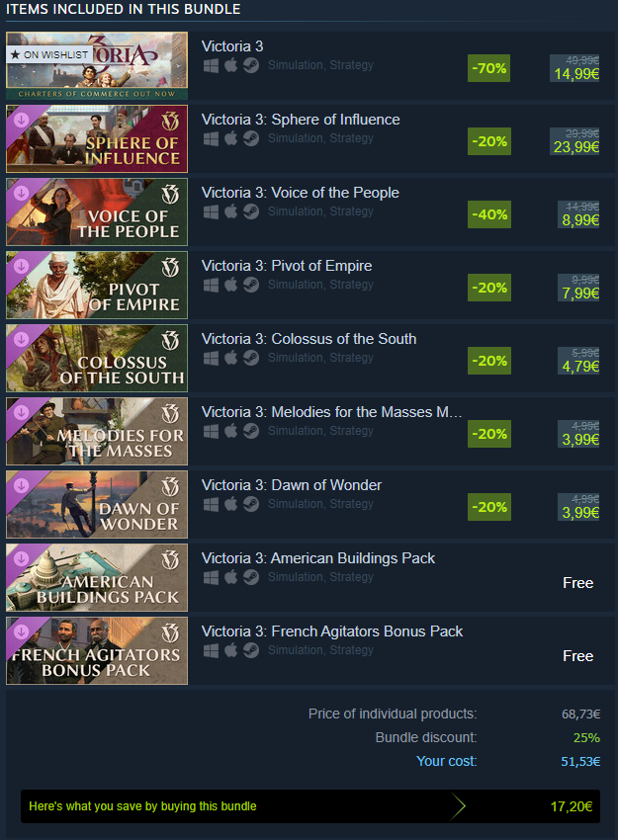Click the macOS icon under American Buildings Pack
The width and height of the screenshot is (618, 840).
coord(231,577)
